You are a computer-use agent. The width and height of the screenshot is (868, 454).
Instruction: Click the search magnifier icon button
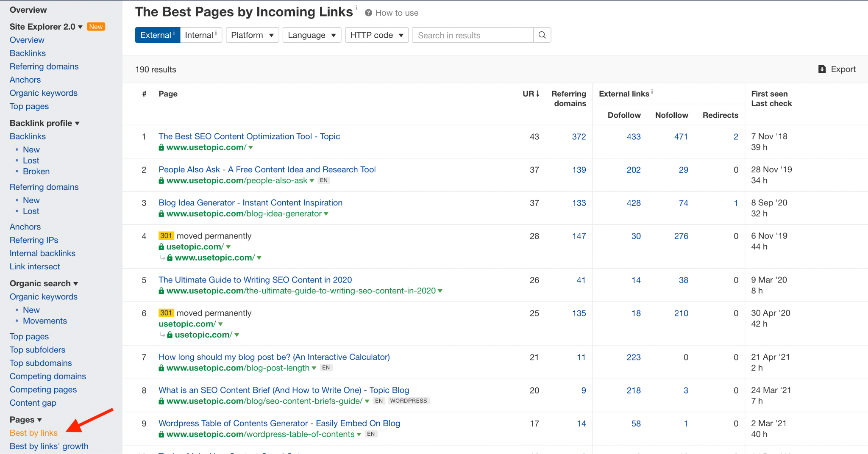(x=542, y=35)
